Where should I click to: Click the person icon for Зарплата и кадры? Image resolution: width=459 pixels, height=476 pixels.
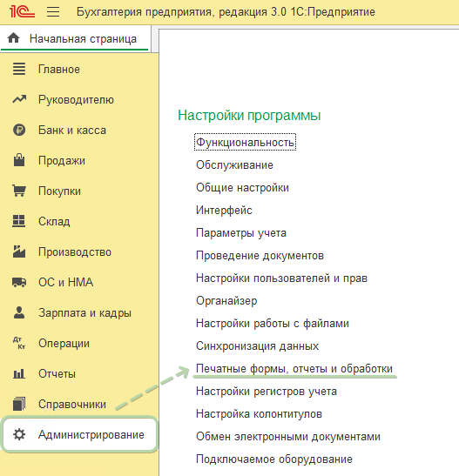click(19, 312)
